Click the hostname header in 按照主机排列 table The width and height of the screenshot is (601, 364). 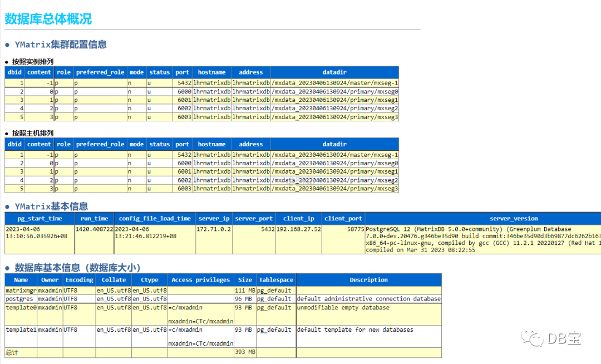tap(211, 144)
